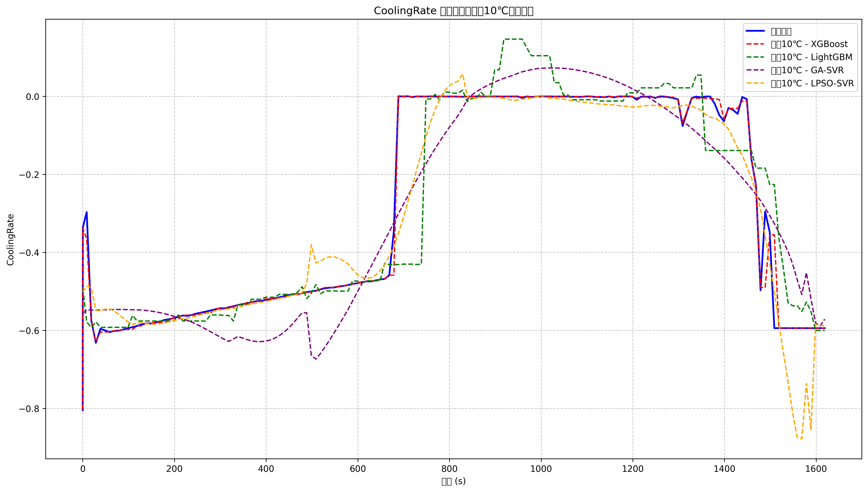The width and height of the screenshot is (868, 492).
Task: Click the x-axis label ending in (s)
Action: 453,482
